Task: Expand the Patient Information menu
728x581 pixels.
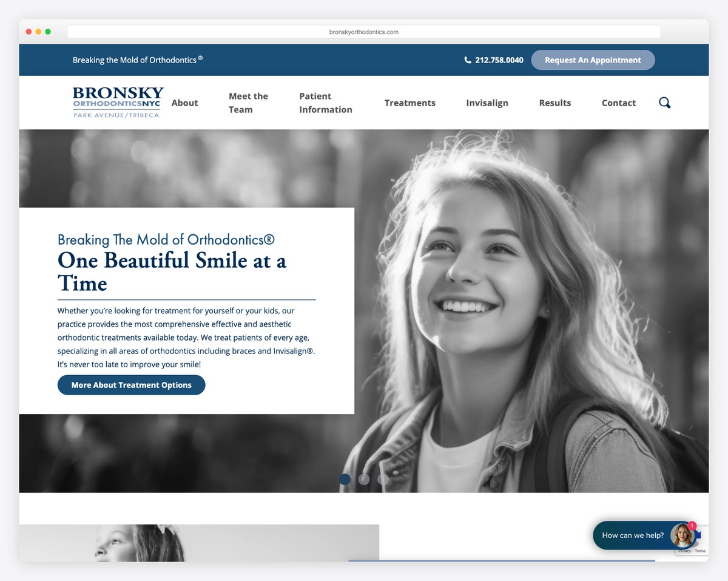Action: (325, 103)
